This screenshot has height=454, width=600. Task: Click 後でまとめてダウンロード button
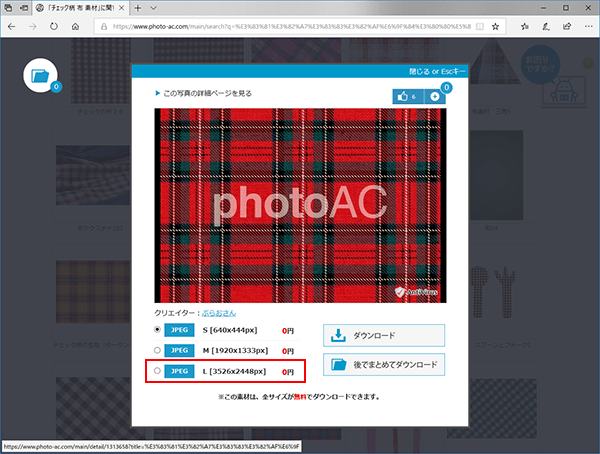coord(384,364)
